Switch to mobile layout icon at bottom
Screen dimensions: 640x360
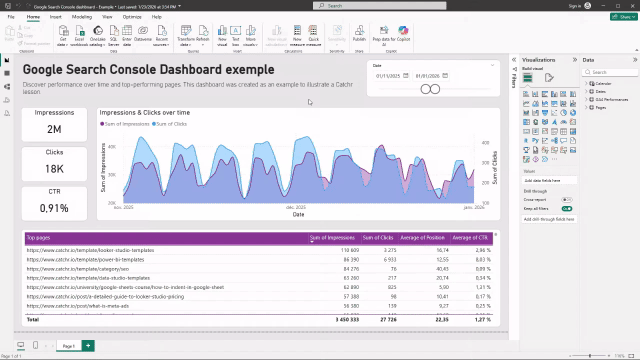pyautogui.click(x=36, y=345)
